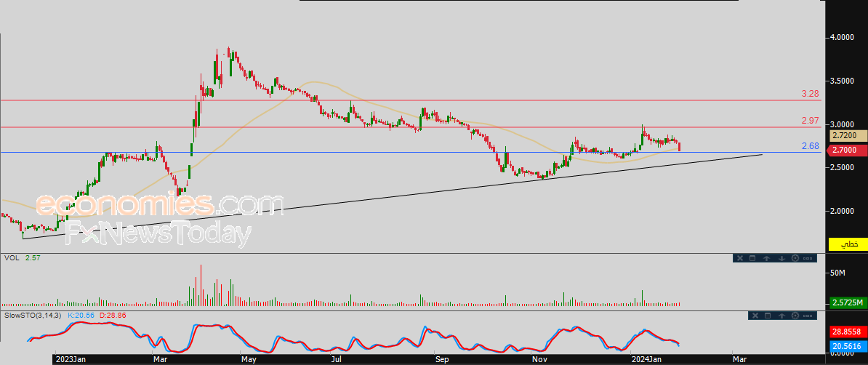Click the yellow خطي scale label
The width and height of the screenshot is (868, 365).
(848, 244)
